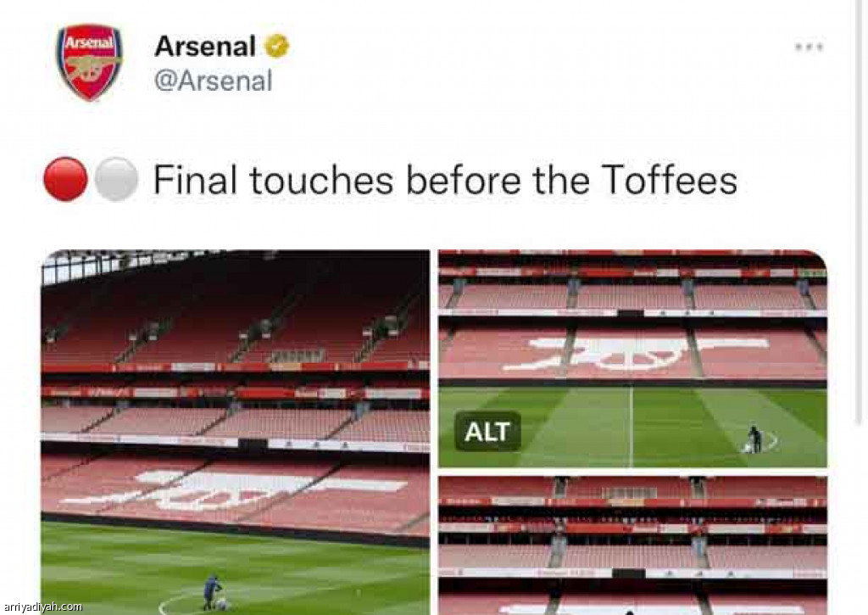Click the halfway line in the top-right photo
This screenshot has width=868, height=615.
[631, 424]
